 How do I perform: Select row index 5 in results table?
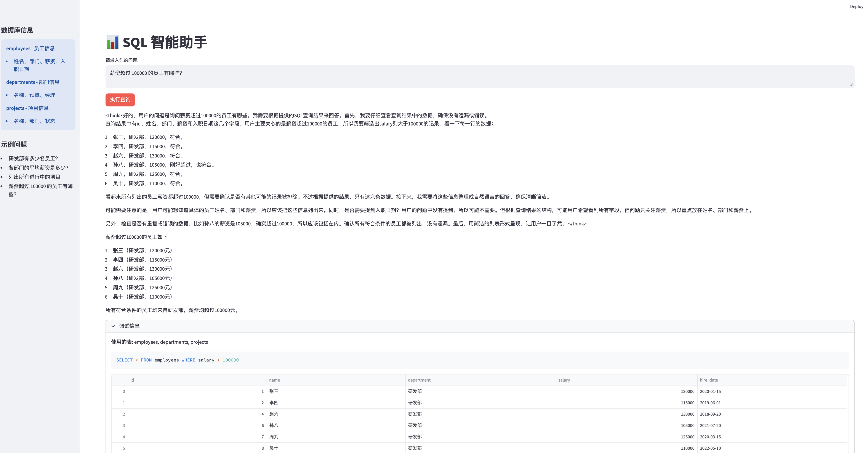(123, 448)
